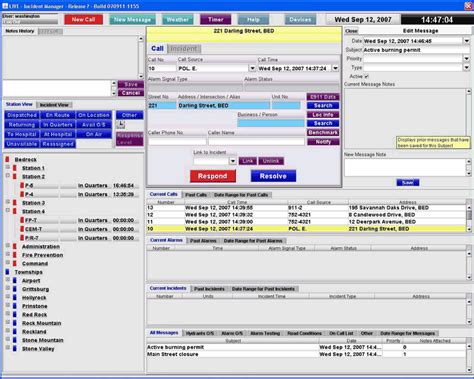Open the message Date dropdown
The height and width of the screenshot is (379, 474).
click(466, 41)
